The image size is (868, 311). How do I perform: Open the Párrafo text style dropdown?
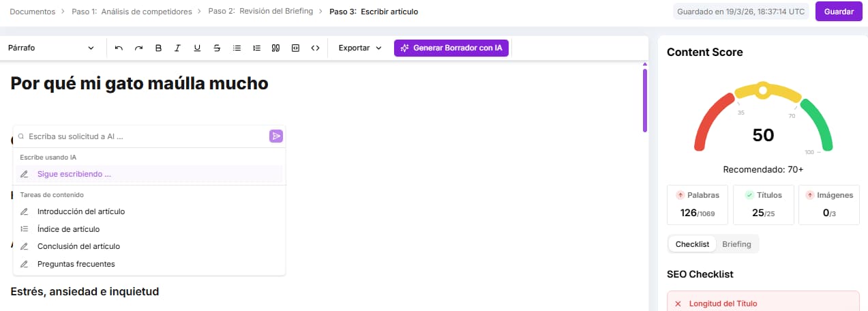tap(51, 48)
